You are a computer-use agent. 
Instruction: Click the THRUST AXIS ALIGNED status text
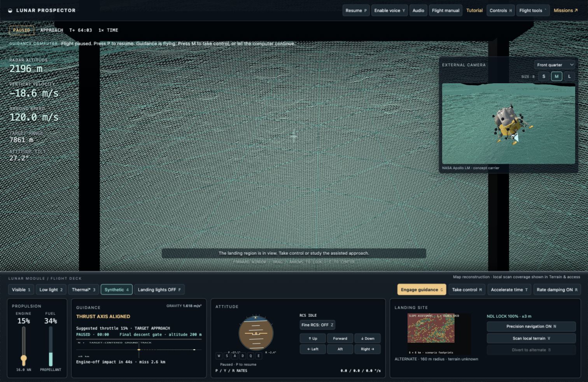pyautogui.click(x=103, y=316)
